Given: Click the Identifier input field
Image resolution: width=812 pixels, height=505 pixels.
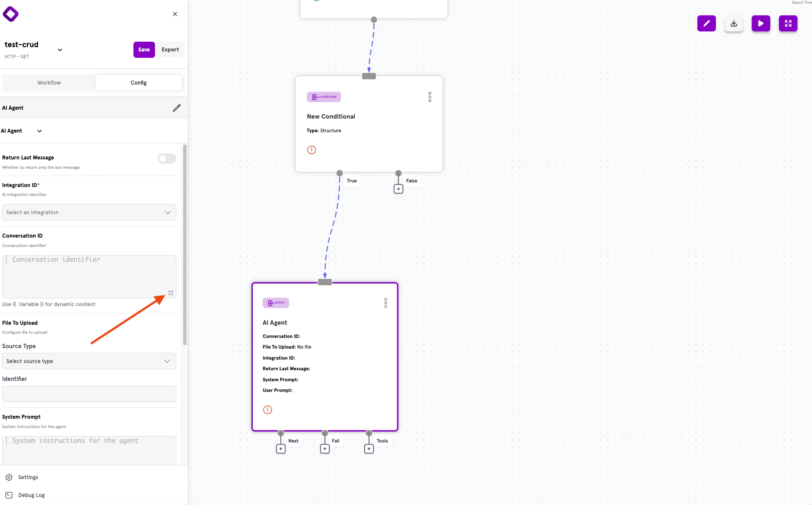Looking at the screenshot, I should pos(89,394).
